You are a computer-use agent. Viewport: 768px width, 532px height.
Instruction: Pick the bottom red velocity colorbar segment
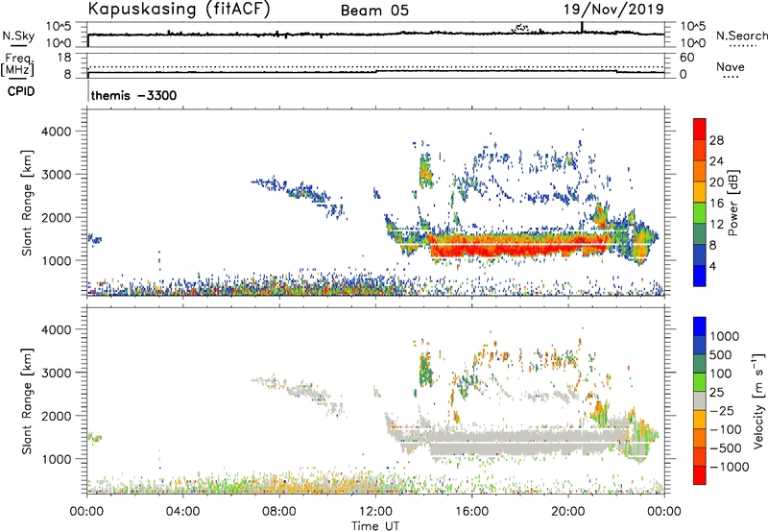click(700, 475)
